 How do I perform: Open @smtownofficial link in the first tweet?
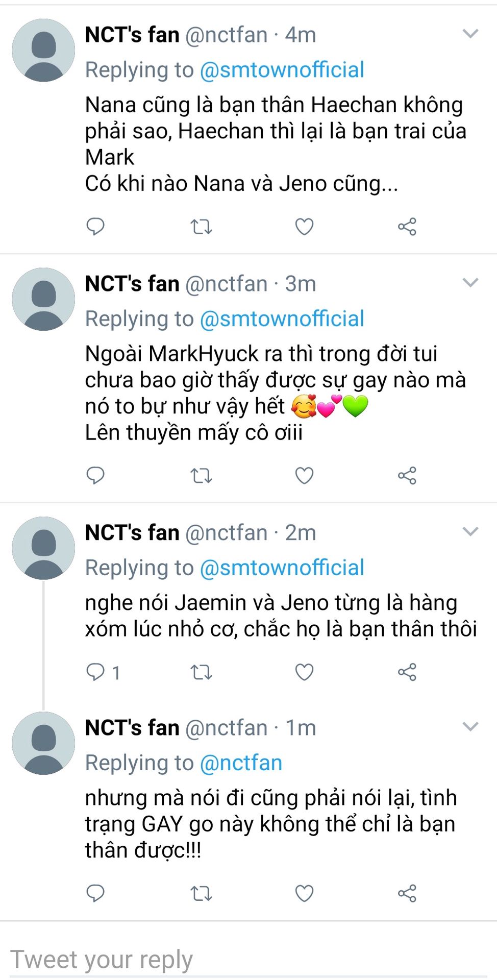point(282,70)
